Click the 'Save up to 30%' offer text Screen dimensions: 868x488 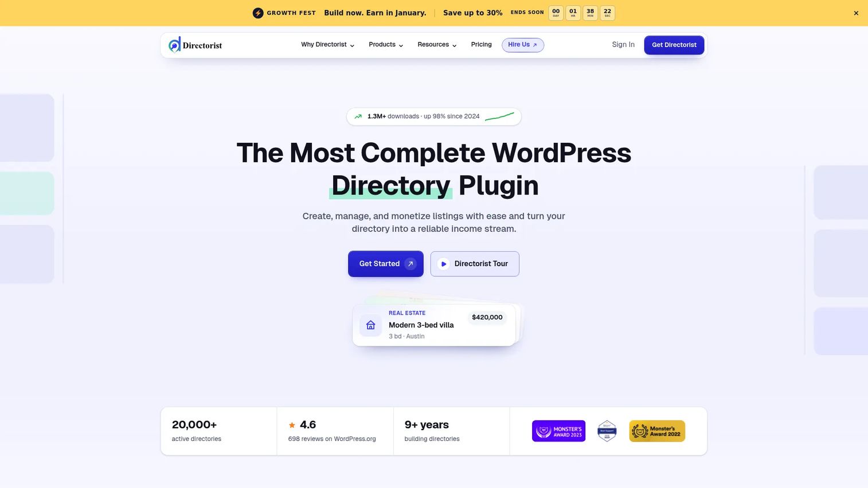[x=473, y=13]
